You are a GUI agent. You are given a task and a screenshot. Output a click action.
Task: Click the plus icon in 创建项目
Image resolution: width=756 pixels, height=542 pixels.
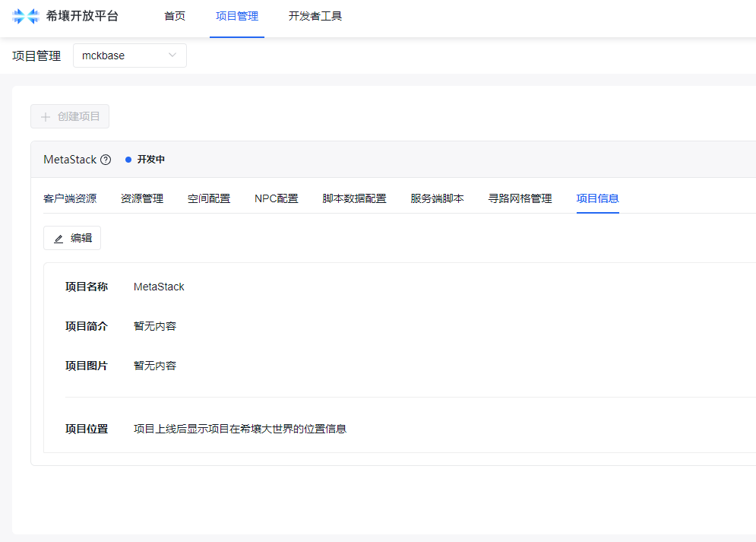(46, 117)
